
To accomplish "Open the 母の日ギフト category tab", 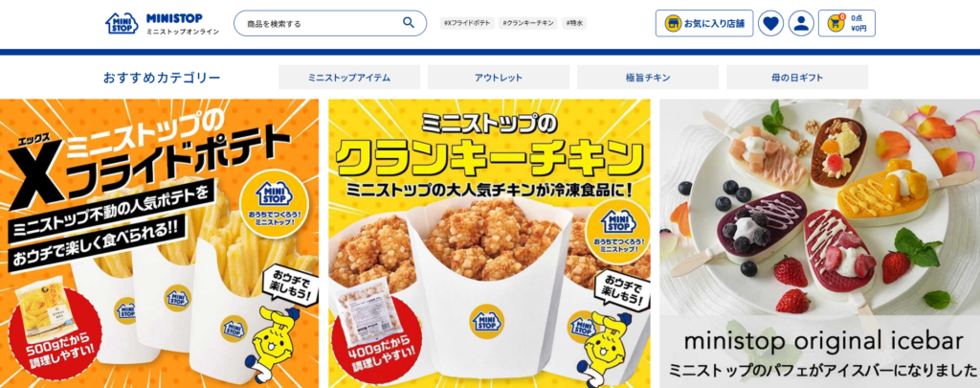I will click(x=797, y=78).
